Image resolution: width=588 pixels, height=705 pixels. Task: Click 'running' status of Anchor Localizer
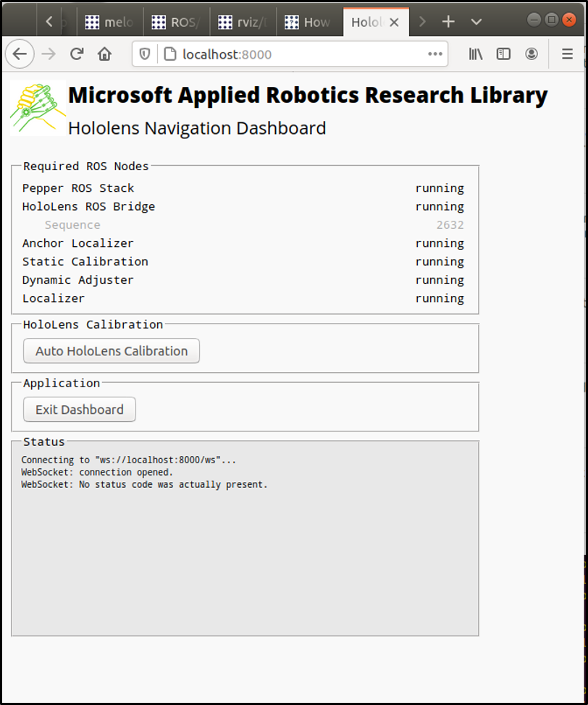coord(440,244)
